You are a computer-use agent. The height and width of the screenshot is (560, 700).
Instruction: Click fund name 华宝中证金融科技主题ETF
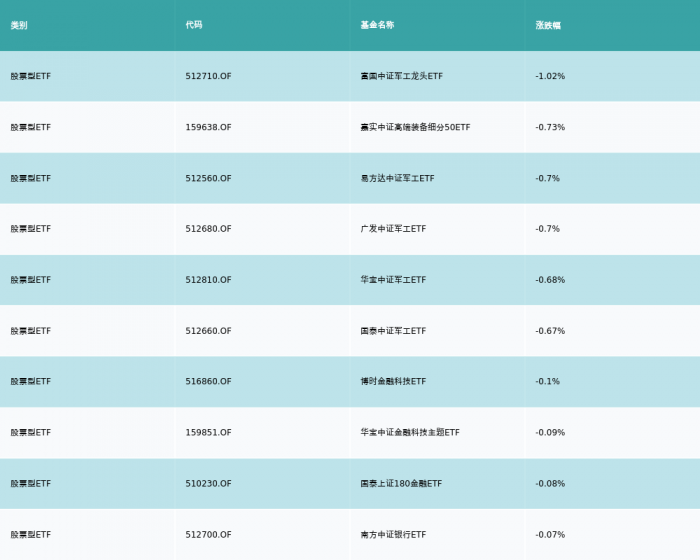tap(410, 432)
